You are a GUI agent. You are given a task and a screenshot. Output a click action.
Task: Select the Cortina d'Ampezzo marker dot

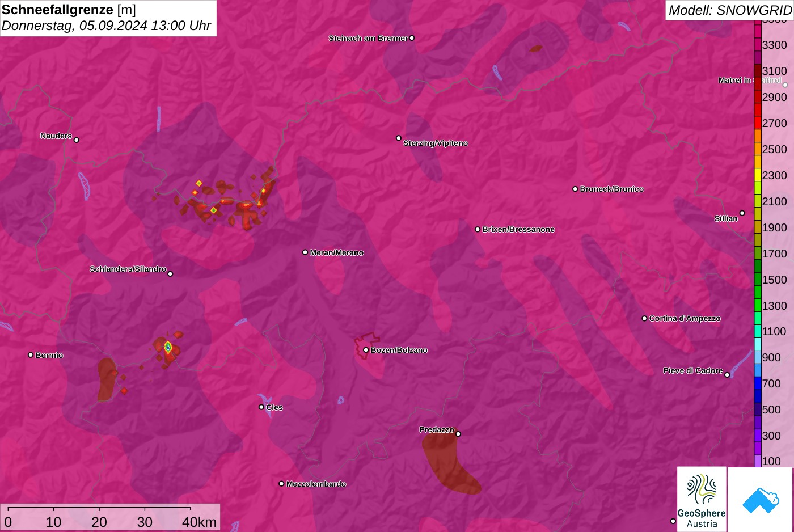pyautogui.click(x=644, y=318)
